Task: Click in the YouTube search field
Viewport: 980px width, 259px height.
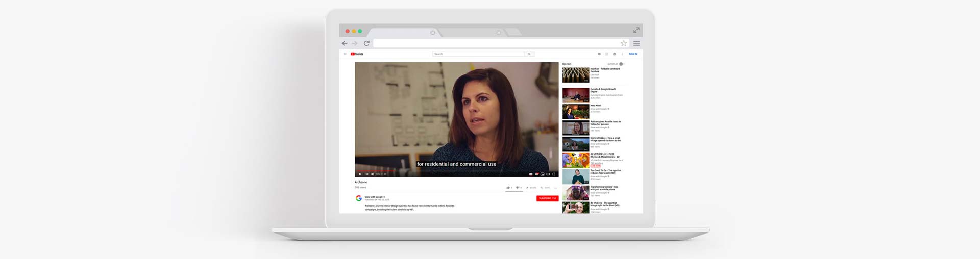Action: [x=478, y=54]
